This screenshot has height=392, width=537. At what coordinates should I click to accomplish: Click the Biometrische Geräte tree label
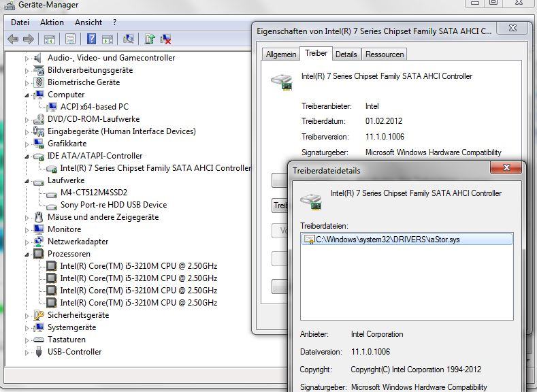point(84,82)
